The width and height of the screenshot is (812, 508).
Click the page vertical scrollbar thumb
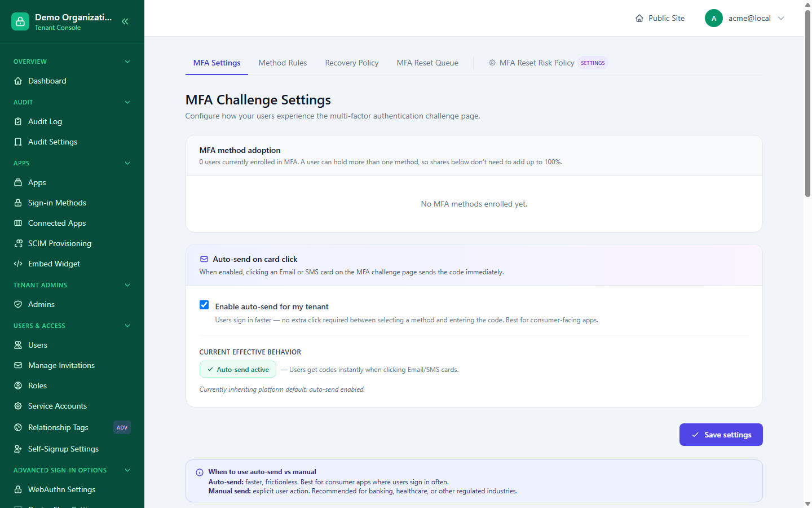pos(807,103)
